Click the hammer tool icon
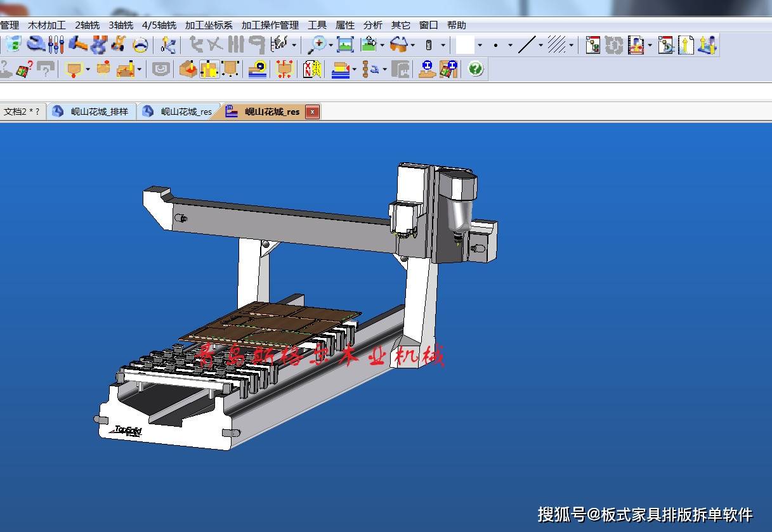This screenshot has height=532, width=772. pos(77,44)
